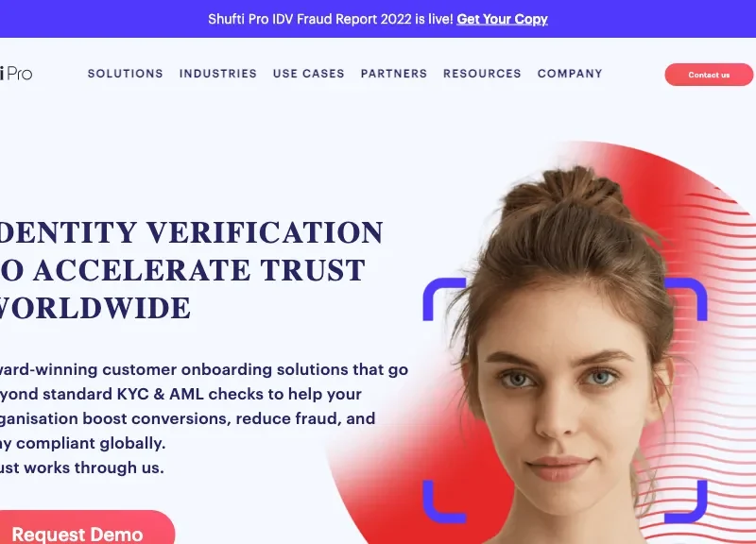756x544 pixels.
Task: Click the Identity Verification hero heading
Action: pyautogui.click(x=192, y=270)
